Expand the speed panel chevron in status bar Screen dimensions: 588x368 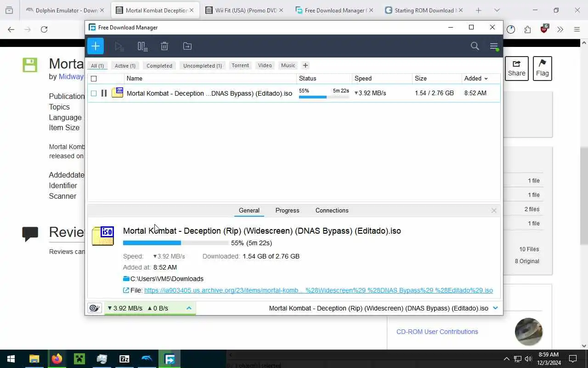coord(189,308)
